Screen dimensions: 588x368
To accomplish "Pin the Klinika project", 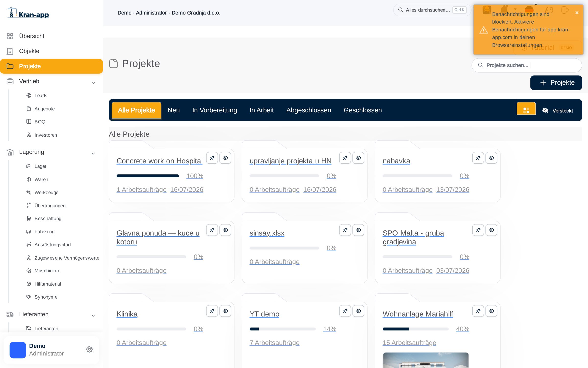I will (x=212, y=311).
